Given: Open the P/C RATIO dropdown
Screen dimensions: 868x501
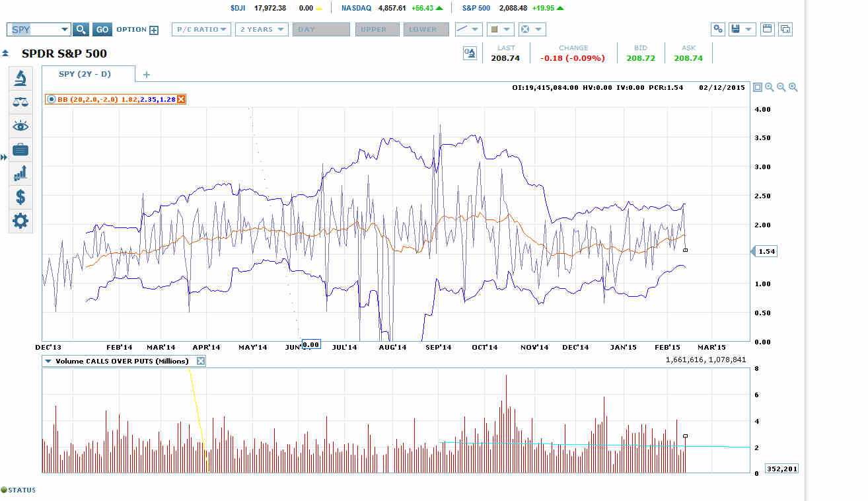Looking at the screenshot, I should [201, 30].
